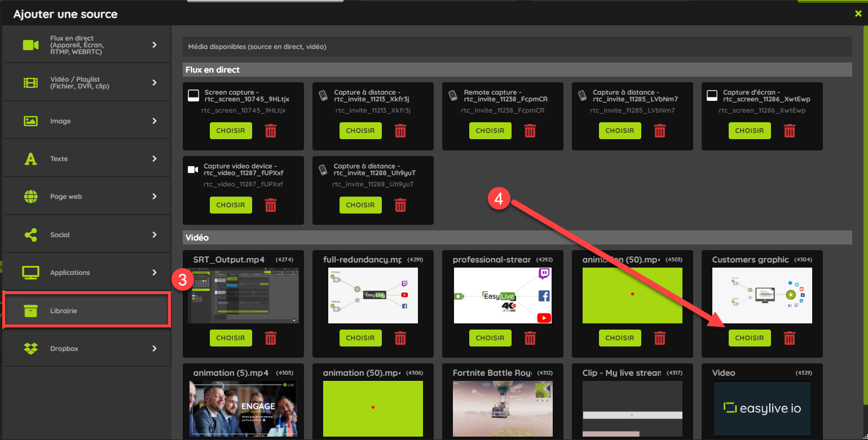The image size is (868, 440).
Task: Click the Fortnite Battle Royale video thumbnail
Action: 503,410
